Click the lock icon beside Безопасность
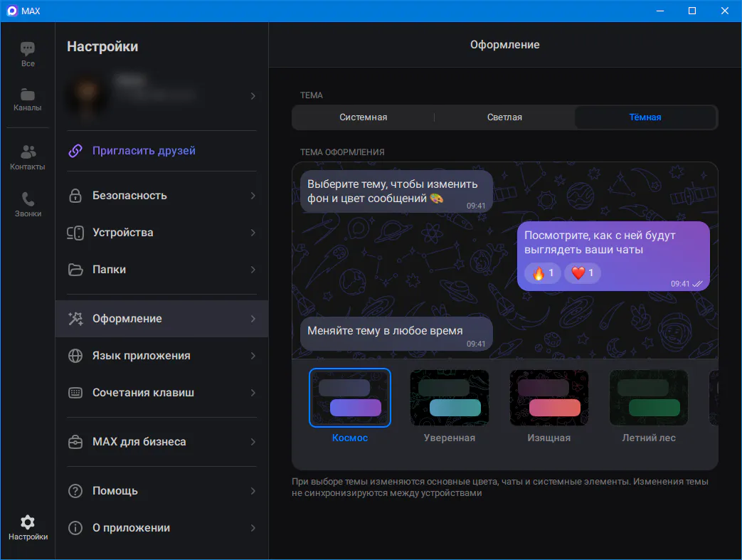This screenshot has height=560, width=742. point(75,196)
